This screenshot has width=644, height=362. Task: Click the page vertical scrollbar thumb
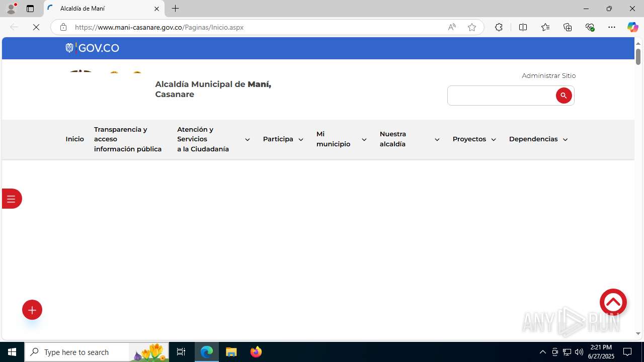pos(638,56)
